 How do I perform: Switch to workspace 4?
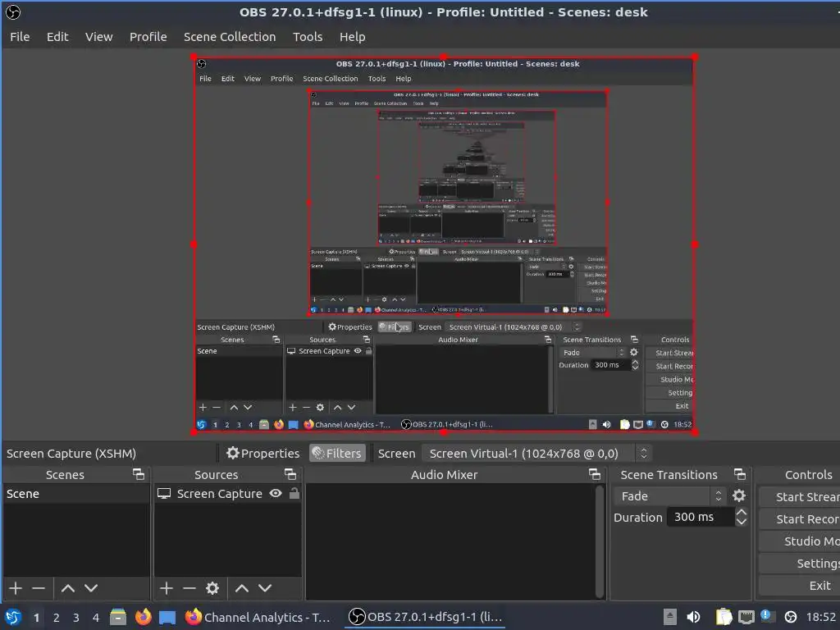(96, 618)
